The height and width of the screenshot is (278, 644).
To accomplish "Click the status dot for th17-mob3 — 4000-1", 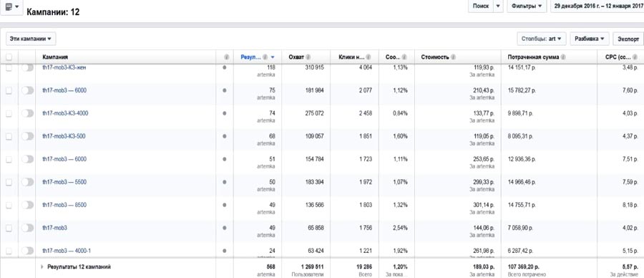I will tap(224, 251).
